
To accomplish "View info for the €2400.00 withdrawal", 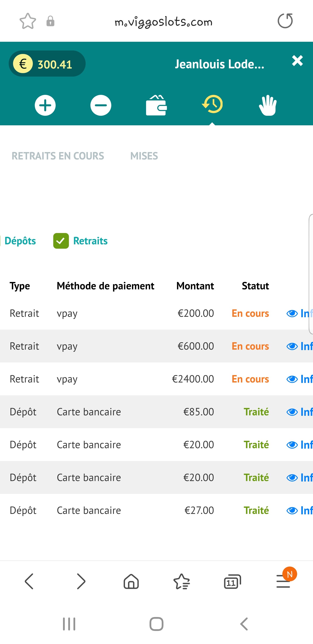I will (x=299, y=379).
